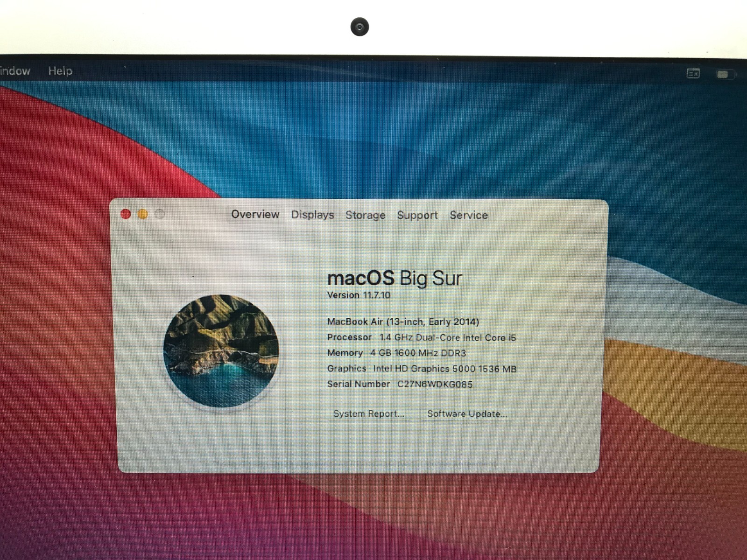Switch to the Displays tab
Screen dimensions: 747x560
click(312, 215)
